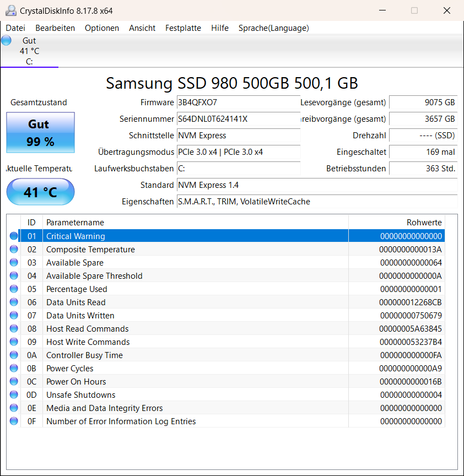
Task: Click status orb of Unsafe Shutdowns row
Action: click(14, 394)
